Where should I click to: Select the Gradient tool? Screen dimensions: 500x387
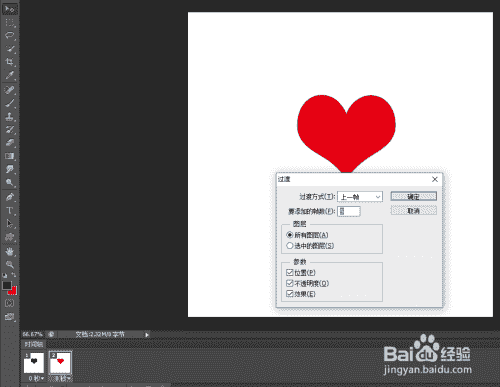[x=10, y=156]
